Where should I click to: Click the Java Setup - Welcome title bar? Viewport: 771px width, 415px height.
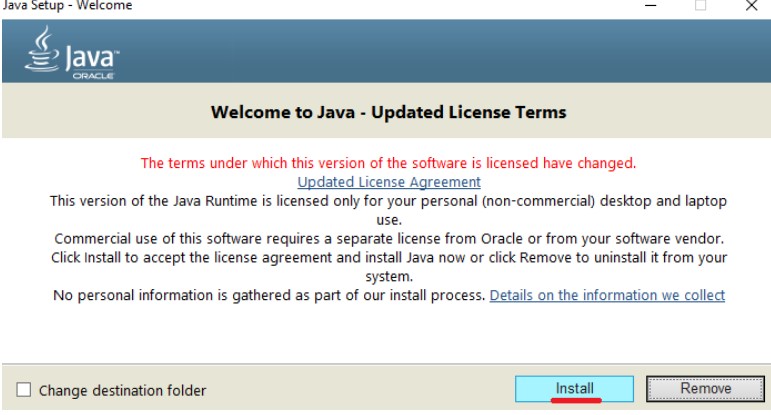click(x=300, y=7)
